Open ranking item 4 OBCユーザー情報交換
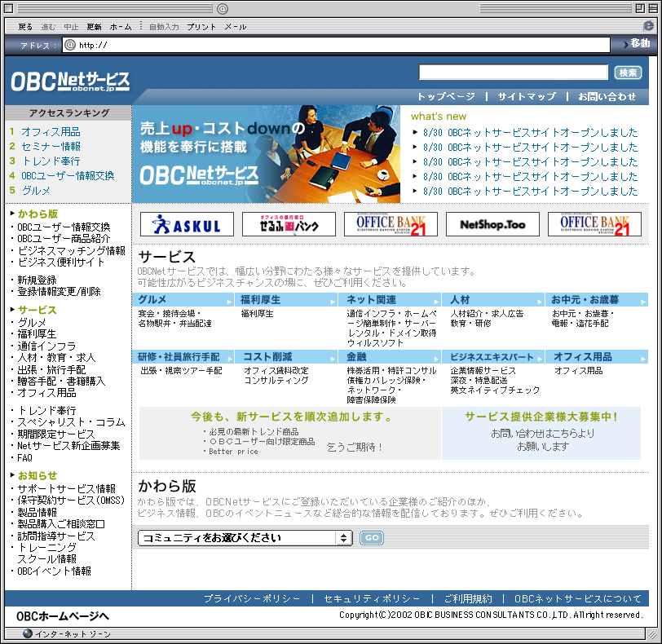 point(68,175)
